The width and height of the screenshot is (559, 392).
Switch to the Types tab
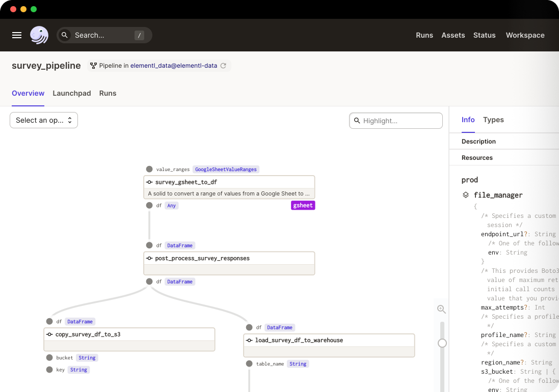click(493, 120)
